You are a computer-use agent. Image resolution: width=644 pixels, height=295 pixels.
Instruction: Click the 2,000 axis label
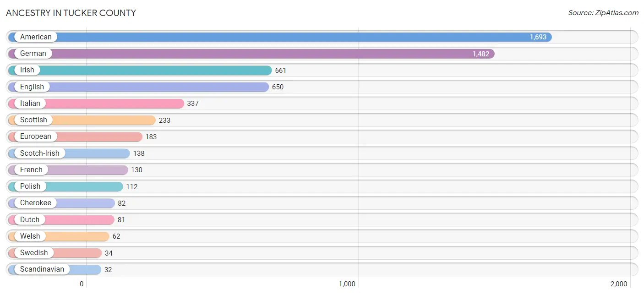click(619, 284)
